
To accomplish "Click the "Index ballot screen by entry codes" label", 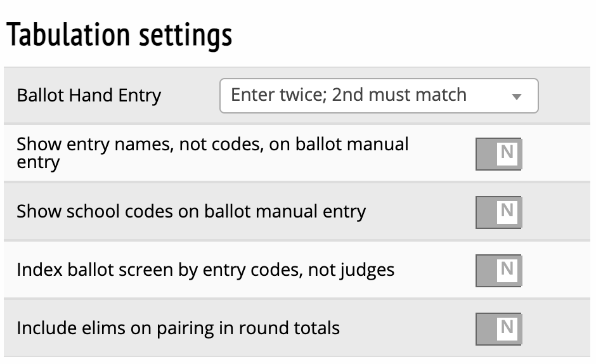I will [x=205, y=270].
